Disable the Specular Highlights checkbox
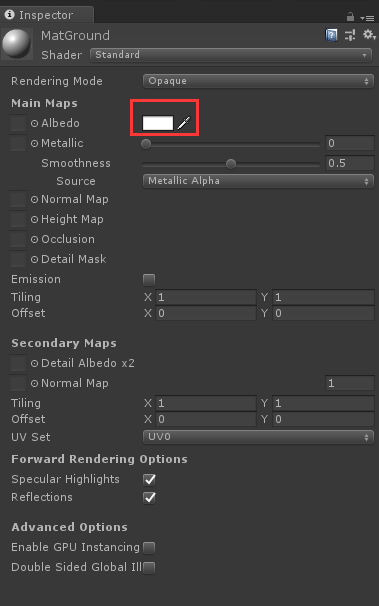 (149, 480)
